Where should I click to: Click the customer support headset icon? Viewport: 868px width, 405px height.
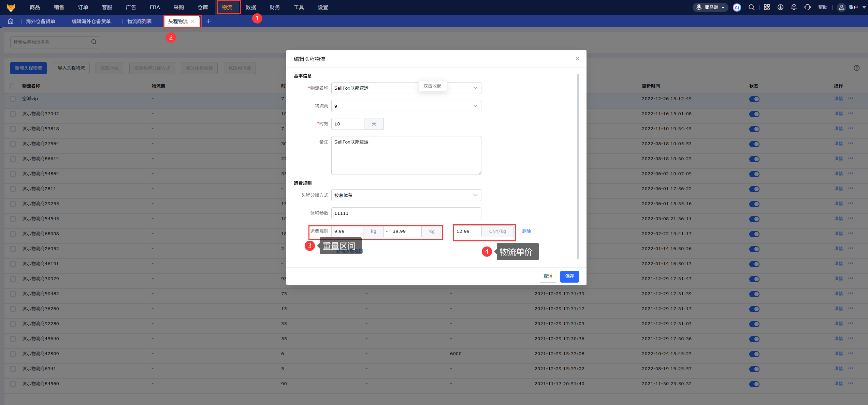pos(807,7)
